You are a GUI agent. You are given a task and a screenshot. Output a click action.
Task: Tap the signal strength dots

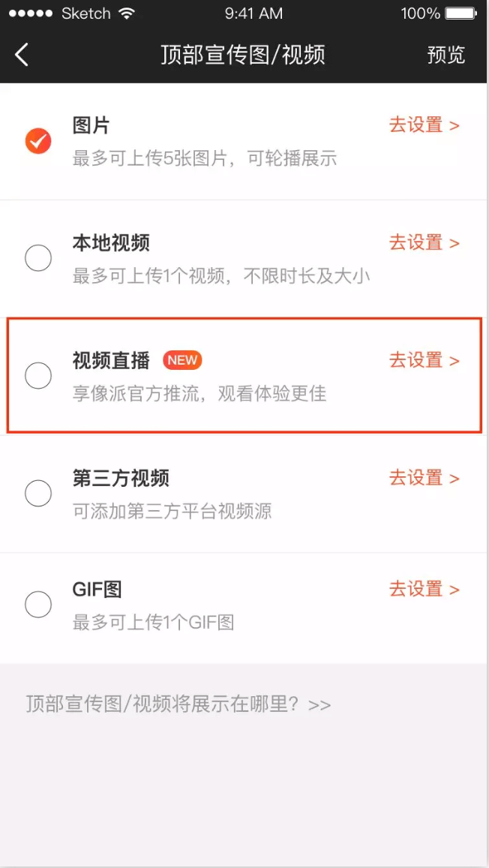(x=28, y=14)
